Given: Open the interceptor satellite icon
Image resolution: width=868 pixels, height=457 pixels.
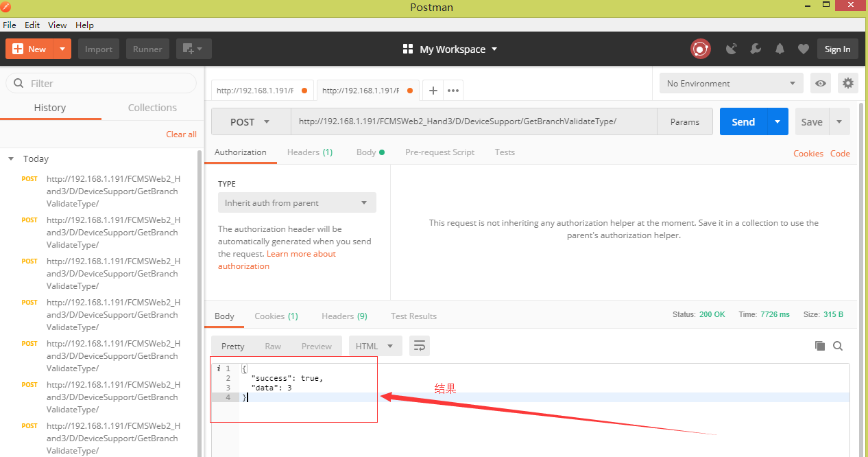Looking at the screenshot, I should 732,49.
